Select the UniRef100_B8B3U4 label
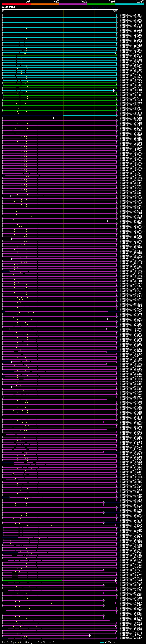Viewport: 146px width, 644px height. click(131, 90)
